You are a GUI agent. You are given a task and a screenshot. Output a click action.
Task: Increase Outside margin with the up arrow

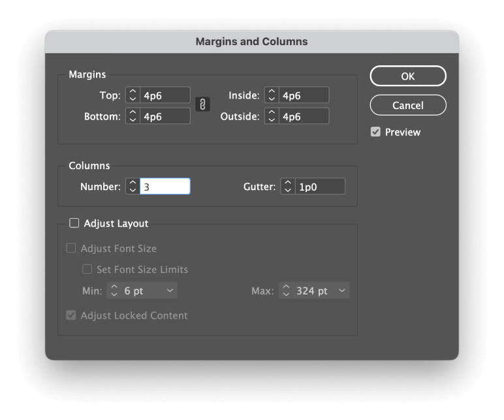272,112
